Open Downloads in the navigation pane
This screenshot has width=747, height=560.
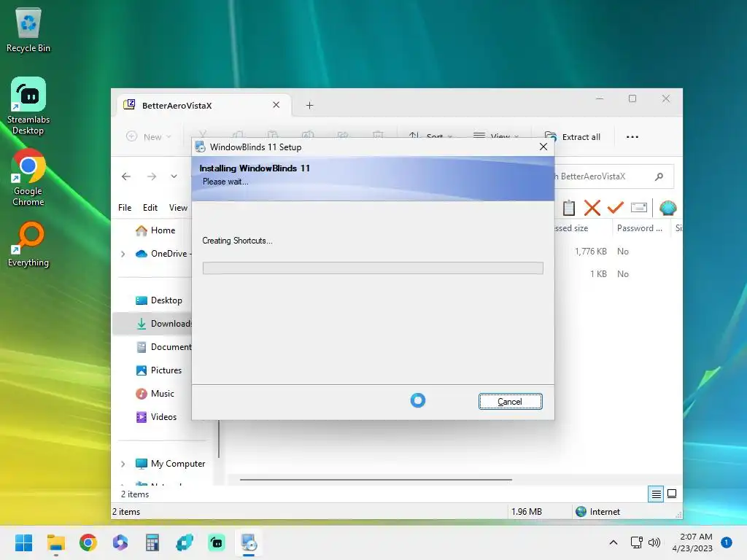(164, 324)
